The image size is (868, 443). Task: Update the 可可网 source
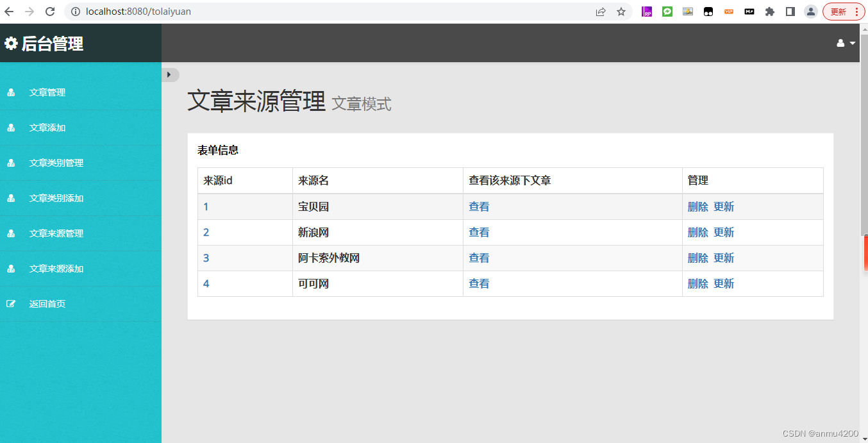pyautogui.click(x=724, y=283)
